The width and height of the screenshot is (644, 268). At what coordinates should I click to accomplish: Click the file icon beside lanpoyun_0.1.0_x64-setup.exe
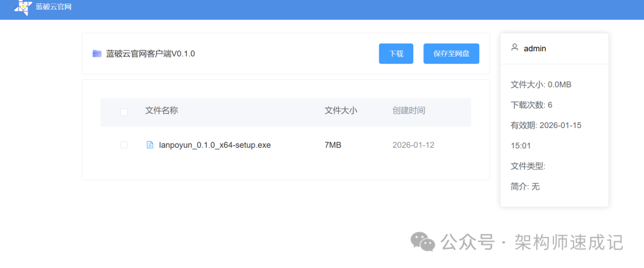click(150, 145)
